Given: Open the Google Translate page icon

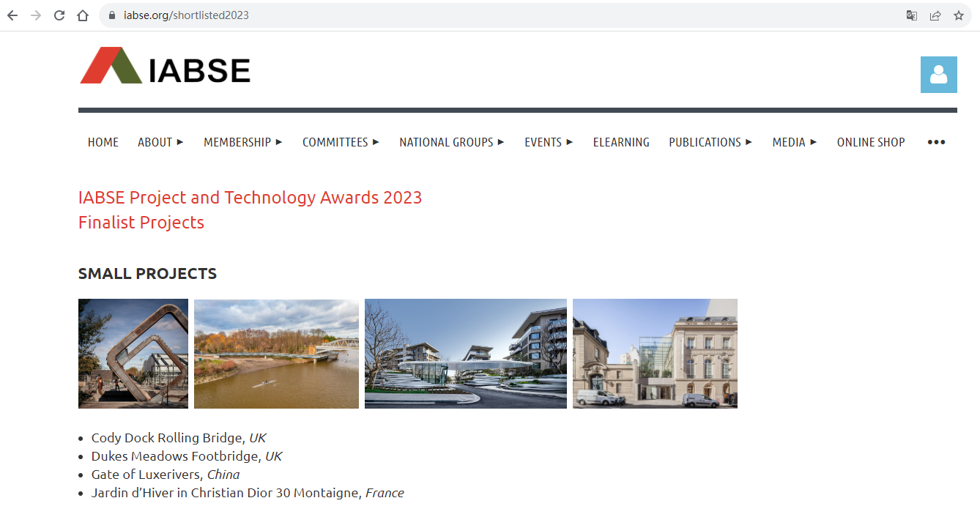Looking at the screenshot, I should point(911,15).
